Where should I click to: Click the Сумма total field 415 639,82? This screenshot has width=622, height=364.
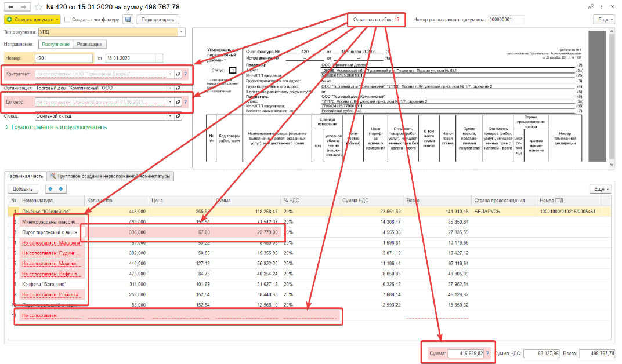point(466,354)
